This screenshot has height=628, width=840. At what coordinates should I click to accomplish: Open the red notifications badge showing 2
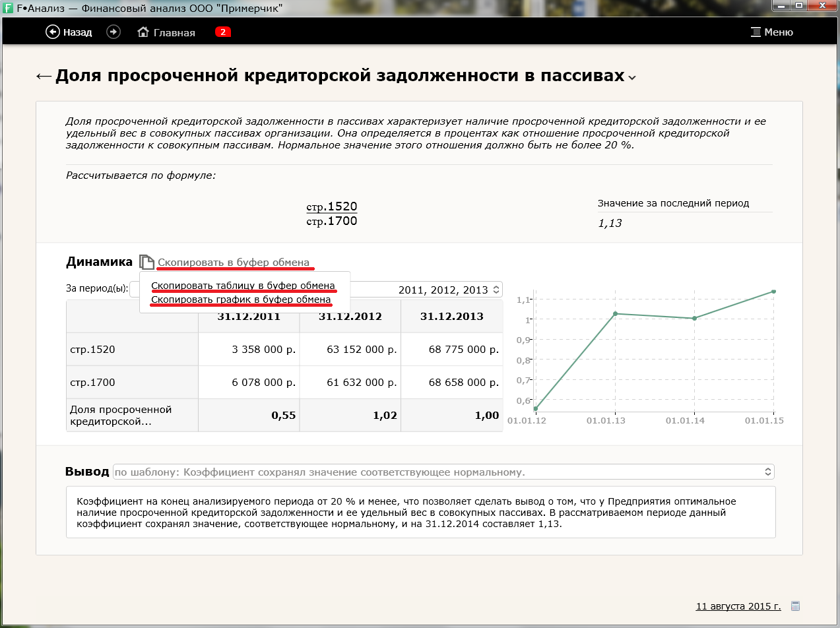[222, 32]
